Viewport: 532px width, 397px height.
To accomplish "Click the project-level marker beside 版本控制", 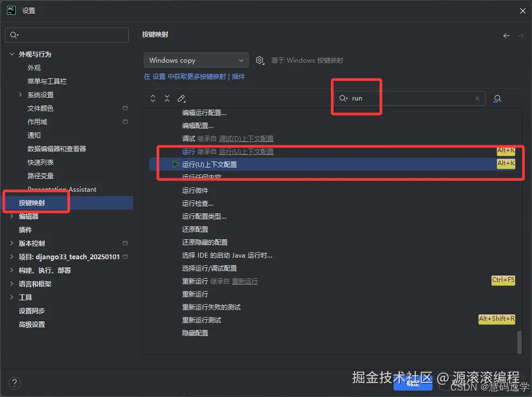I will (x=125, y=243).
